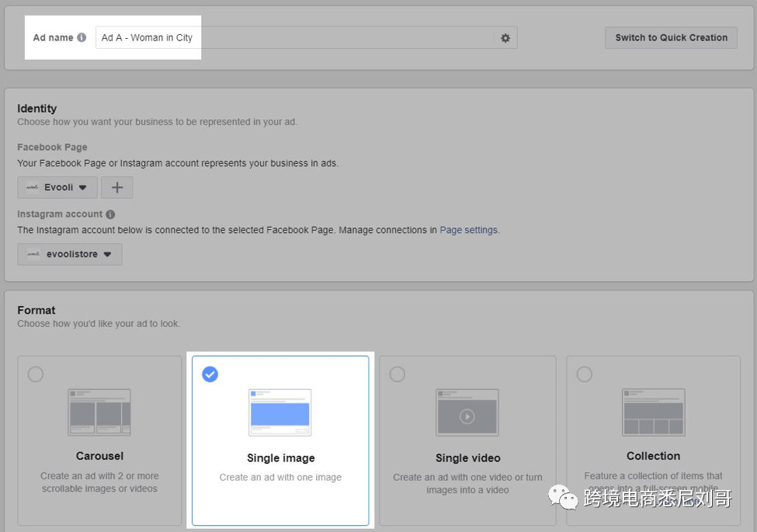Viewport: 757px width, 532px height.
Task: Click into the Ad name text field
Action: (x=295, y=37)
